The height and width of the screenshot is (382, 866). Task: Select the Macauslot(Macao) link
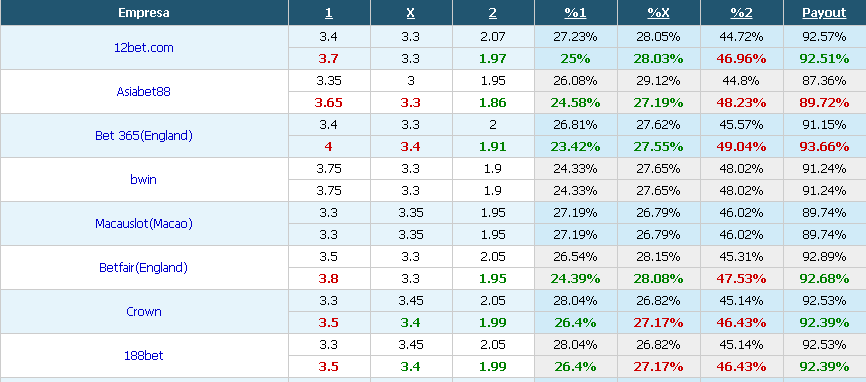pos(144,224)
